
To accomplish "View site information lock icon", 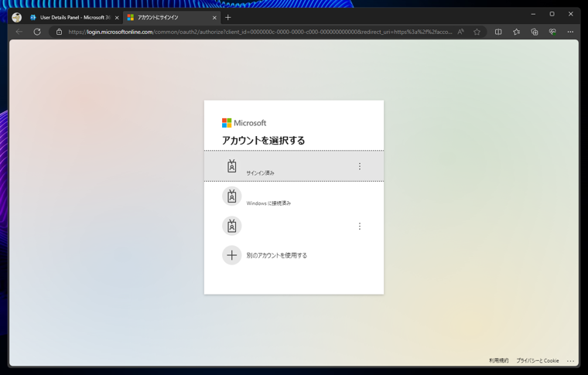I will [x=60, y=32].
